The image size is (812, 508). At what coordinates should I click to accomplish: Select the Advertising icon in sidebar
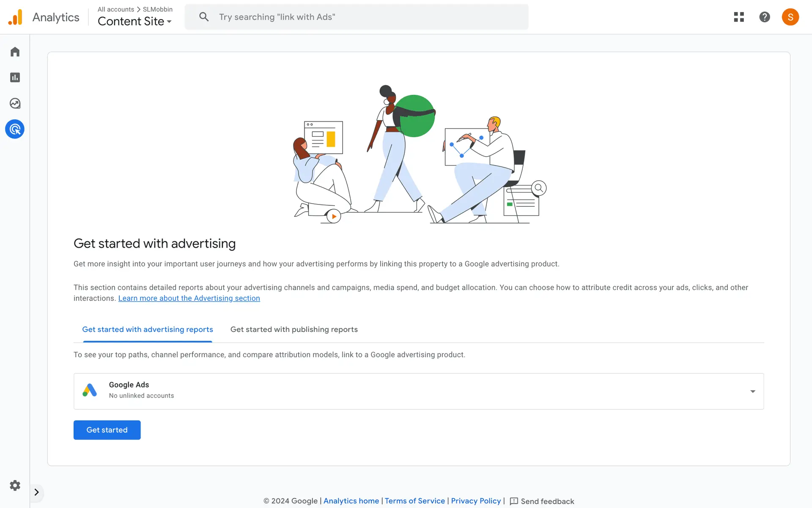click(x=15, y=129)
